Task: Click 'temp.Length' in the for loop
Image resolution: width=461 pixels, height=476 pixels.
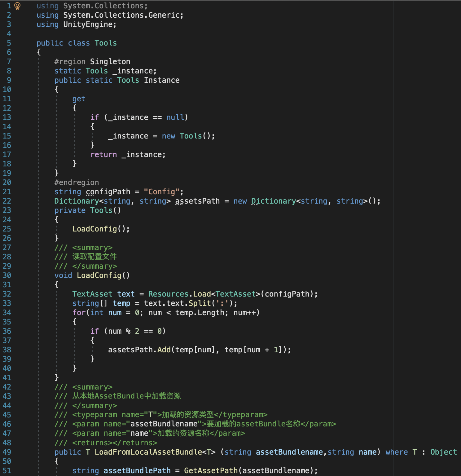Action: (x=200, y=313)
